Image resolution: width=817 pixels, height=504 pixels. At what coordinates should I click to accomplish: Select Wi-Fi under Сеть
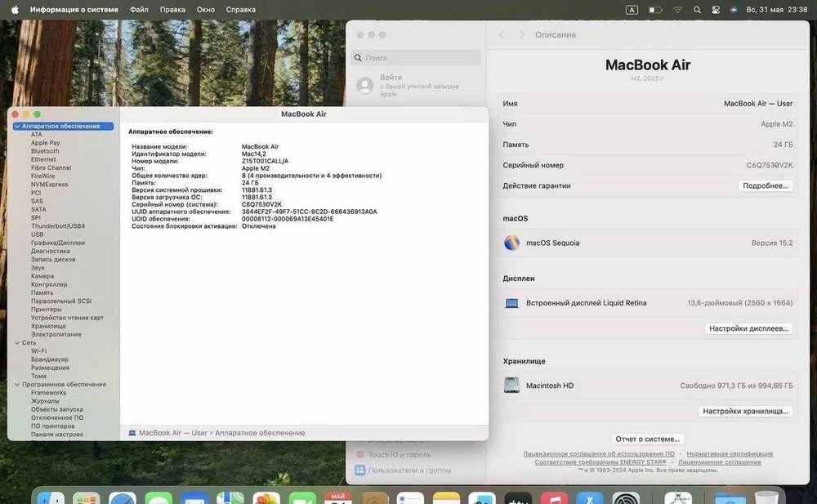[x=38, y=351]
